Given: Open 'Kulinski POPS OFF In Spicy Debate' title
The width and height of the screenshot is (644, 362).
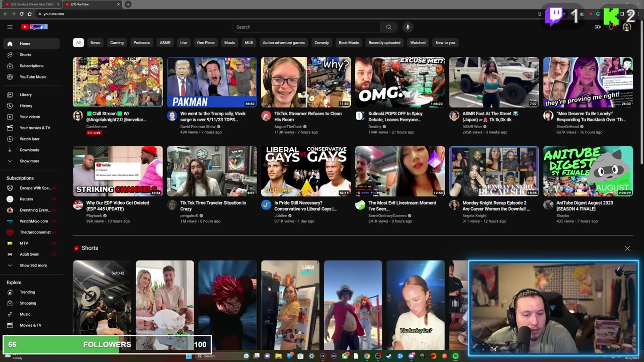Looking at the screenshot, I should (395, 117).
